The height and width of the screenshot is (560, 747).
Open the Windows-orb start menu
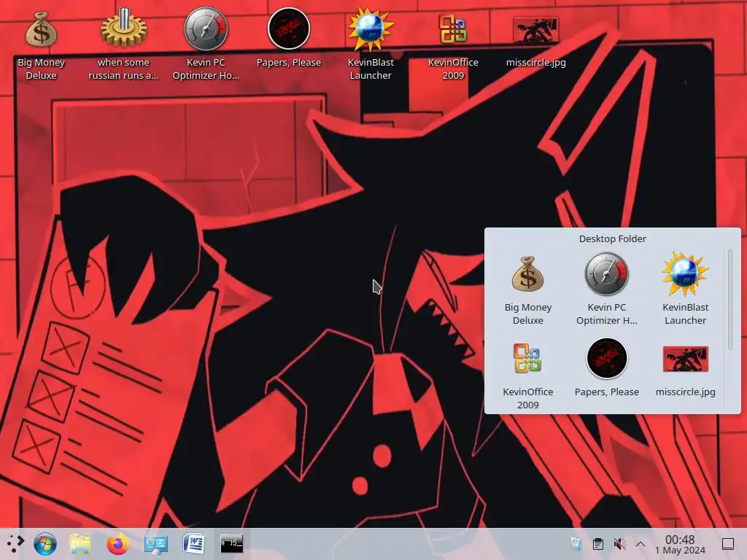pos(45,544)
